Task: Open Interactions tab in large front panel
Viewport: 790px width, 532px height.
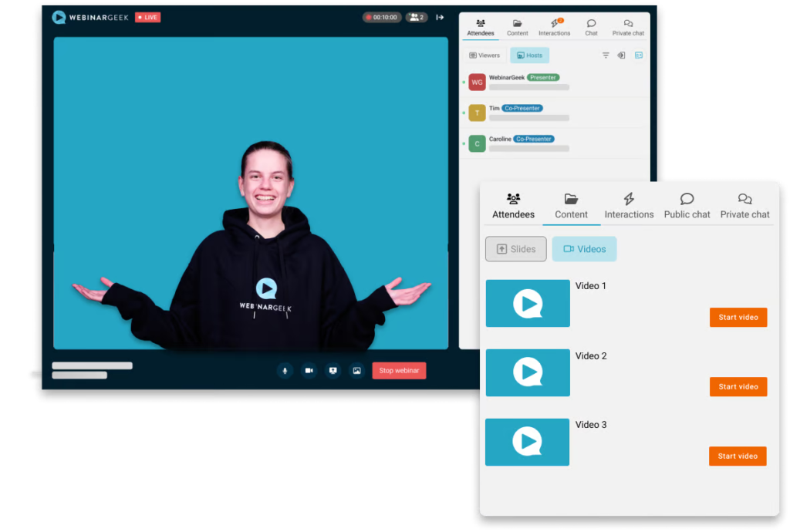Action: [x=629, y=207]
